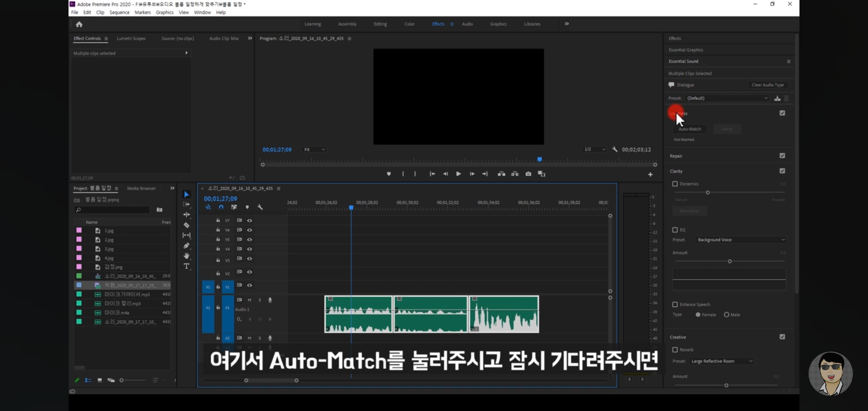
Task: Switch to the Audio workspace tab
Action: (467, 24)
